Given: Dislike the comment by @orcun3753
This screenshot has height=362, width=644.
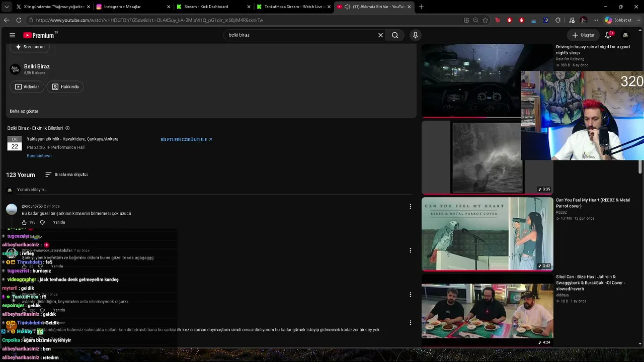Looking at the screenshot, I should [42, 222].
